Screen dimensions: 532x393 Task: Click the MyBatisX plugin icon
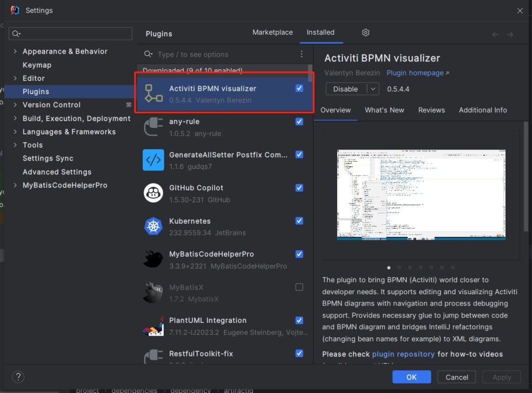(153, 292)
